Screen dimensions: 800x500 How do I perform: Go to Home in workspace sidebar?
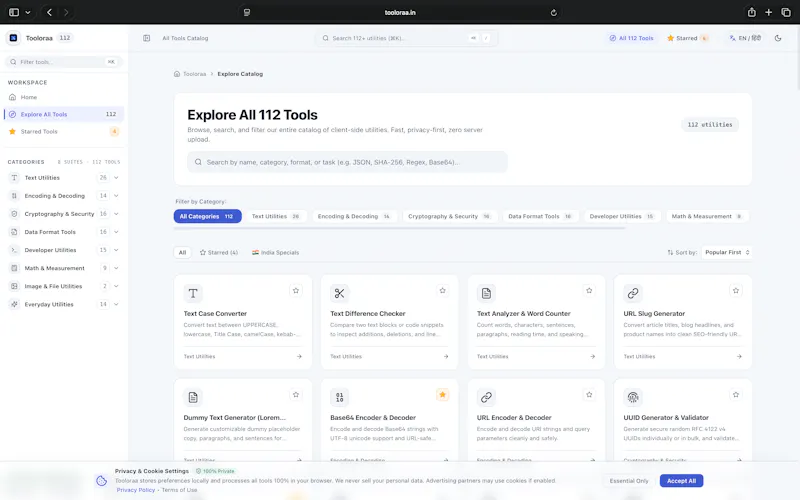(64, 97)
